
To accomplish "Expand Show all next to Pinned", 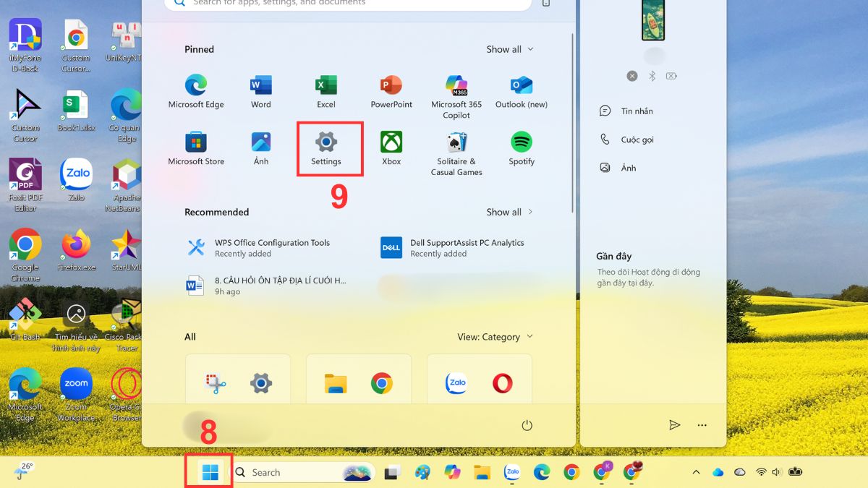I will point(510,49).
